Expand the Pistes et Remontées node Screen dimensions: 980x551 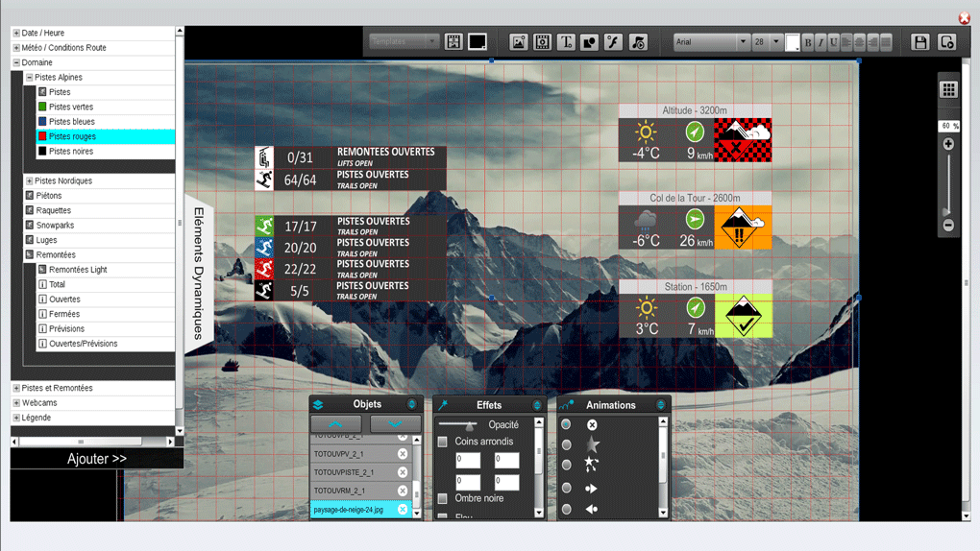16,388
